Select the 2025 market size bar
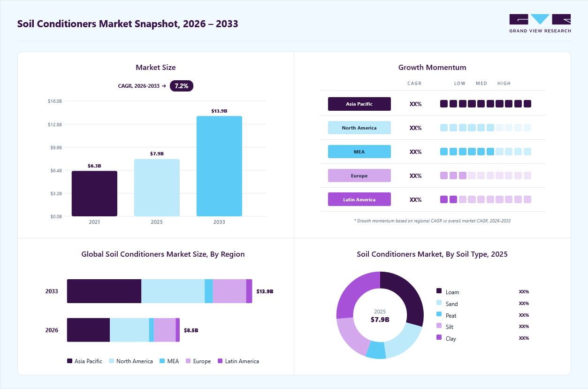The width and height of the screenshot is (588, 389). 157,188
